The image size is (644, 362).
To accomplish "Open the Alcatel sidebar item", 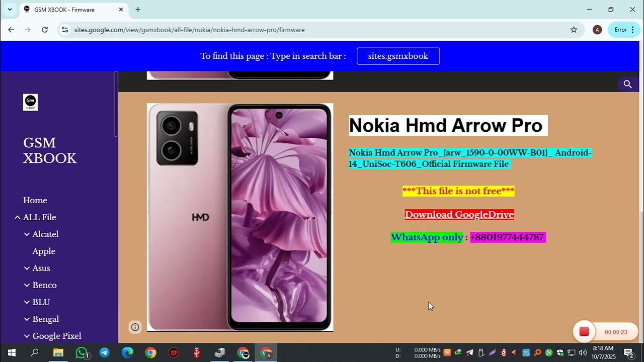I will click(46, 234).
